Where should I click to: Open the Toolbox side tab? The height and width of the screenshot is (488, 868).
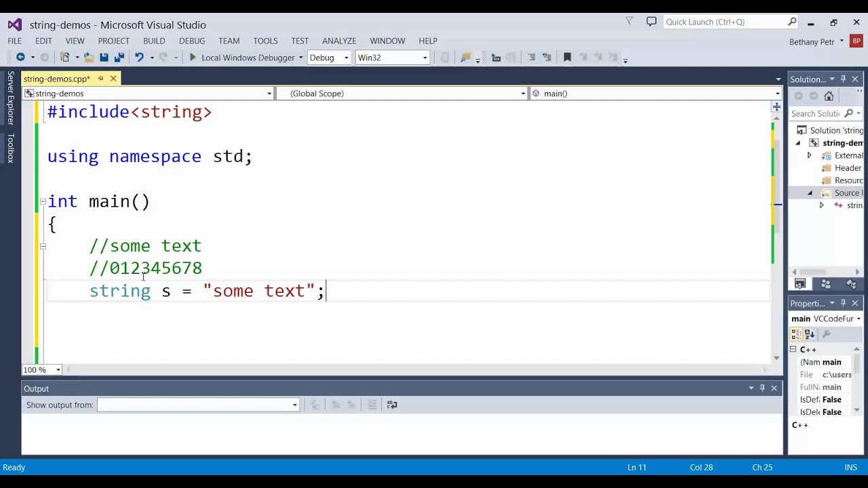pos(10,148)
